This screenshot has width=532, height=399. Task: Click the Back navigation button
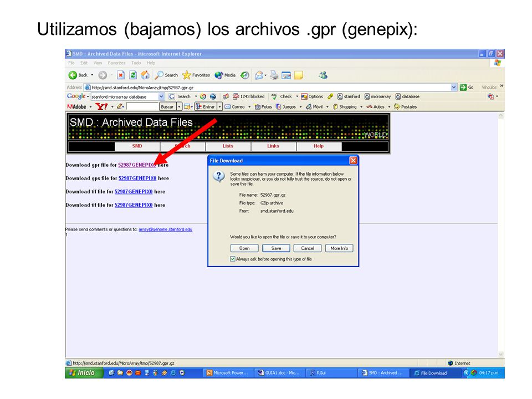tap(78, 75)
